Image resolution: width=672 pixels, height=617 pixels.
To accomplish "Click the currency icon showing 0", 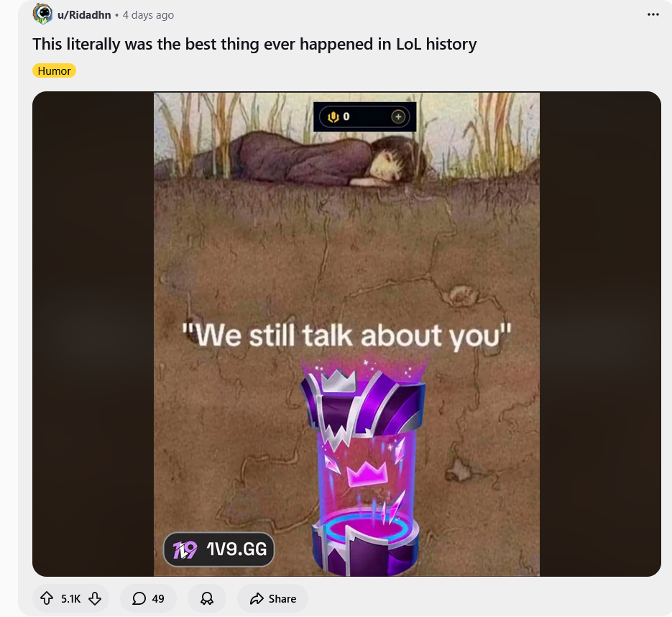I will [x=333, y=116].
